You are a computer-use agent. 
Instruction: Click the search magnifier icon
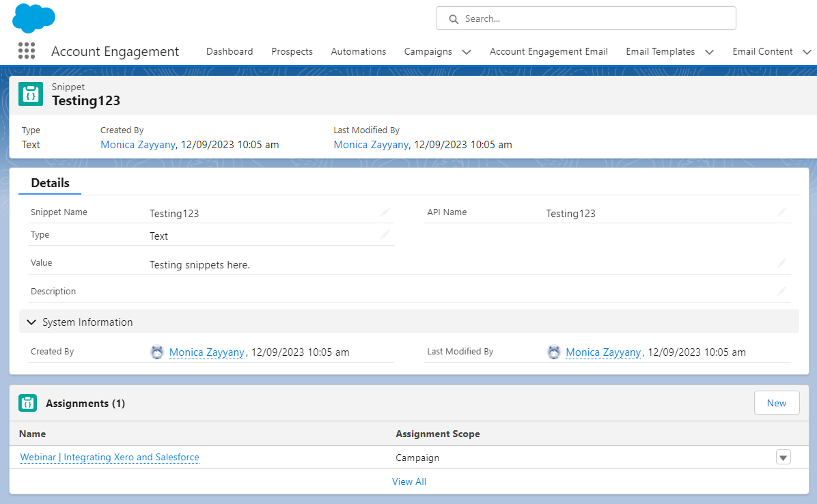453,18
